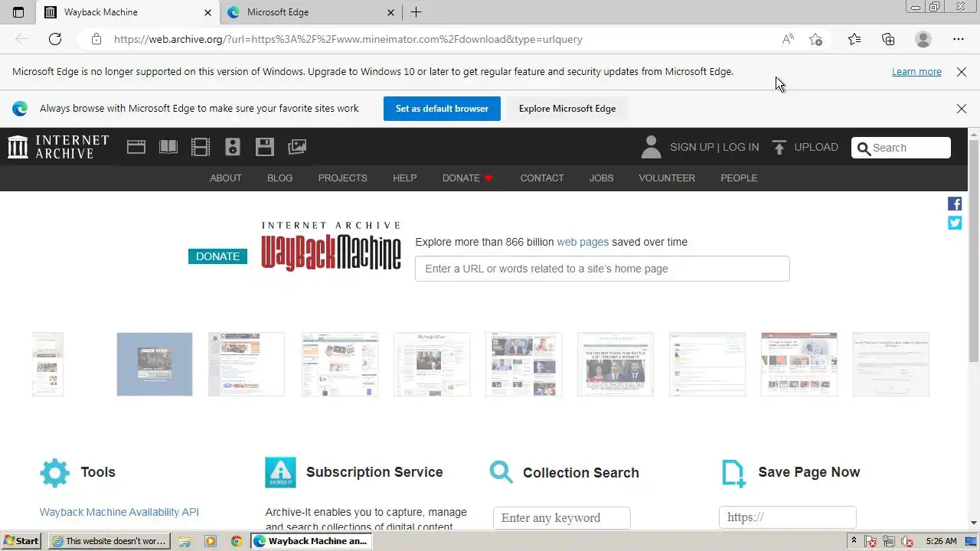This screenshot has height=551, width=980.
Task: Click the Tools gear icon
Action: [x=54, y=473]
